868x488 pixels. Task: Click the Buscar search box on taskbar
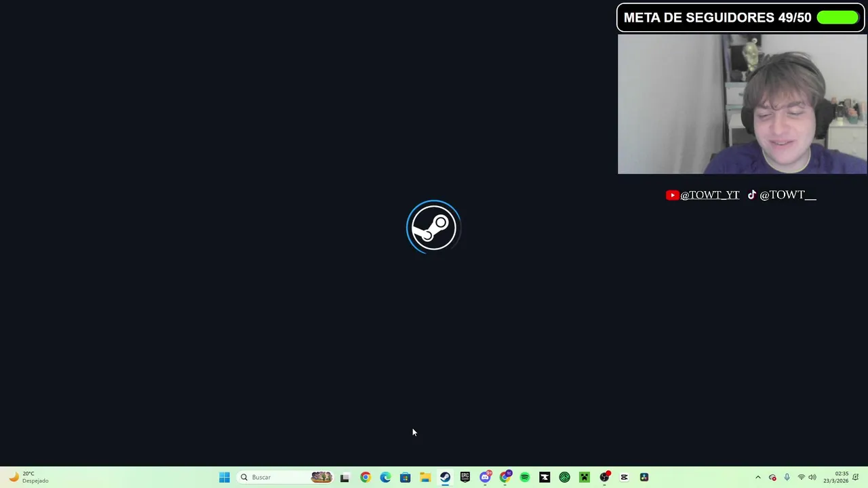pos(285,477)
